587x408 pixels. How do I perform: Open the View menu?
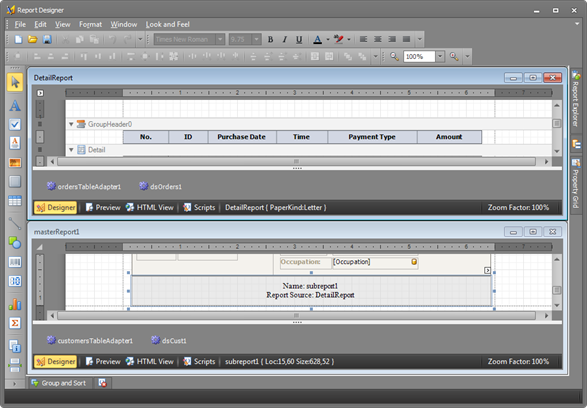pos(63,24)
